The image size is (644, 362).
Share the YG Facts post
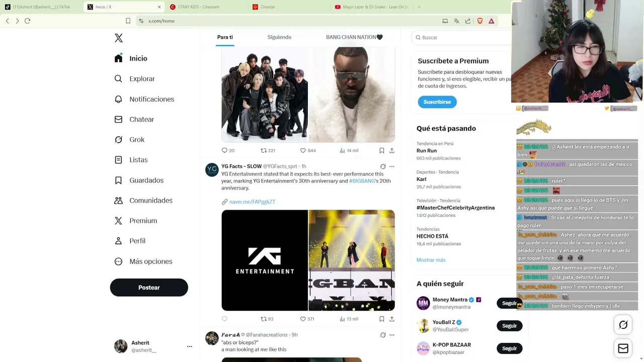click(392, 319)
